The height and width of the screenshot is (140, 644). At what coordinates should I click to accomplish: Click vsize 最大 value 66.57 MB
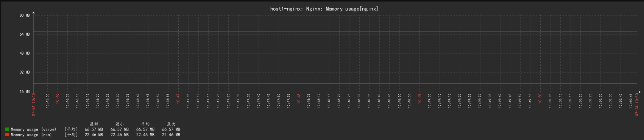(171, 129)
